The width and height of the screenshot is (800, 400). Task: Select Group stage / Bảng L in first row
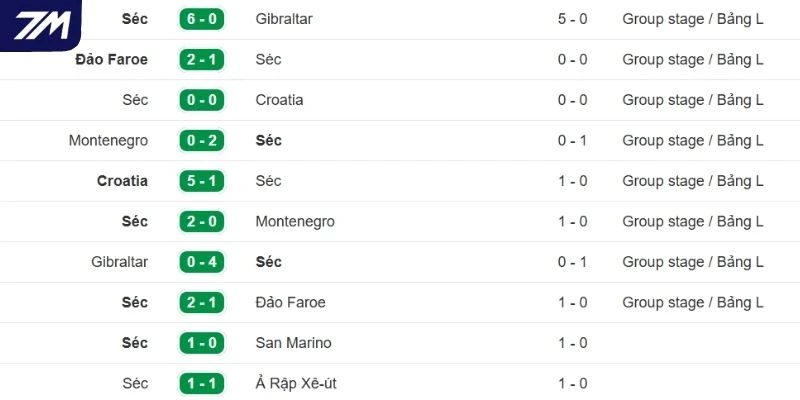pyautogui.click(x=692, y=19)
